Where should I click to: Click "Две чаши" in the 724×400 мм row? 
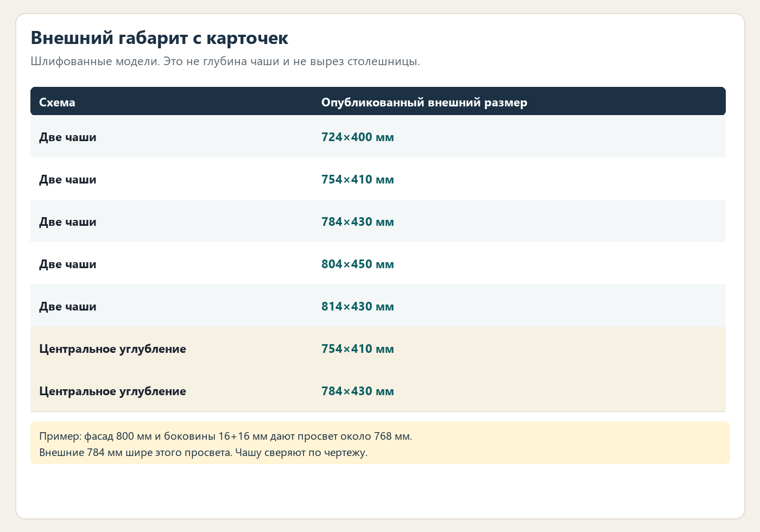pos(68,137)
